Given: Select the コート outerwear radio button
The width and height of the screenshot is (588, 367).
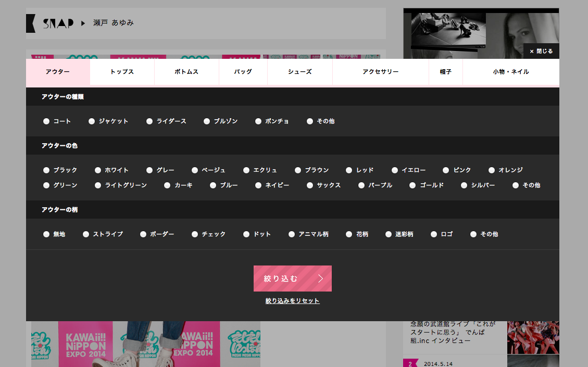Looking at the screenshot, I should [46, 121].
